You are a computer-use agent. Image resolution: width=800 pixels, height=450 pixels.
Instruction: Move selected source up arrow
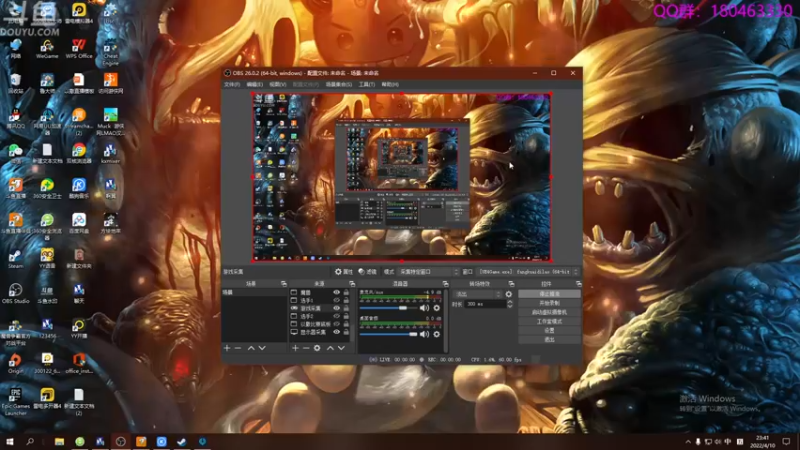point(330,348)
